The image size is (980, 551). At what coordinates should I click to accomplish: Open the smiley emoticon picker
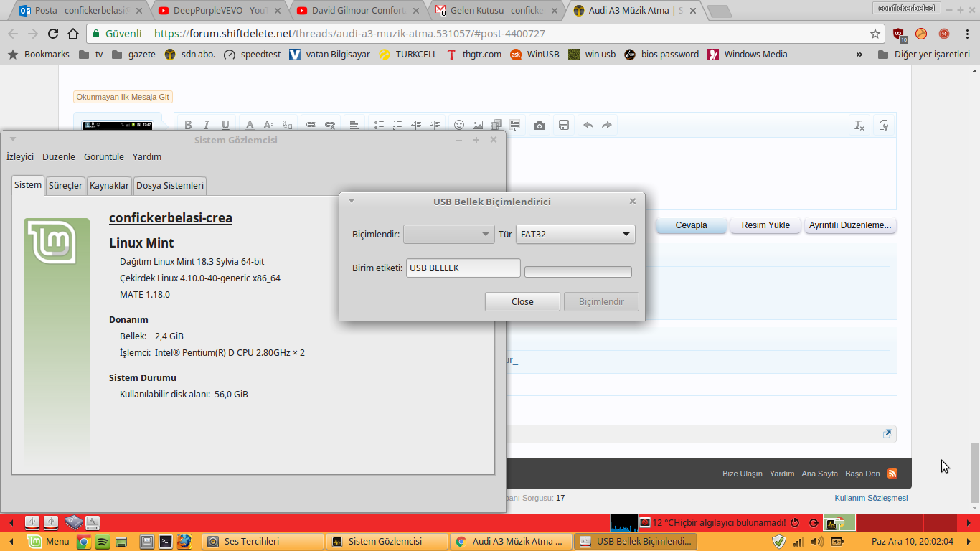pos(459,125)
